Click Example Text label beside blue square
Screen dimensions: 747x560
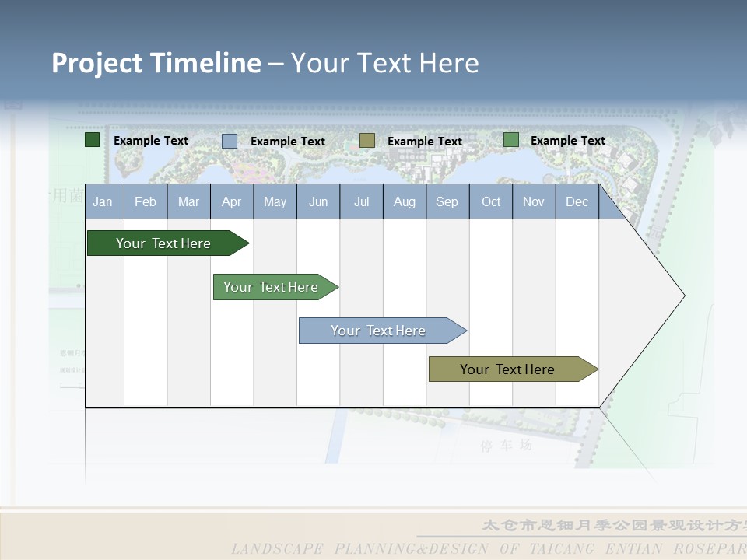[287, 142]
